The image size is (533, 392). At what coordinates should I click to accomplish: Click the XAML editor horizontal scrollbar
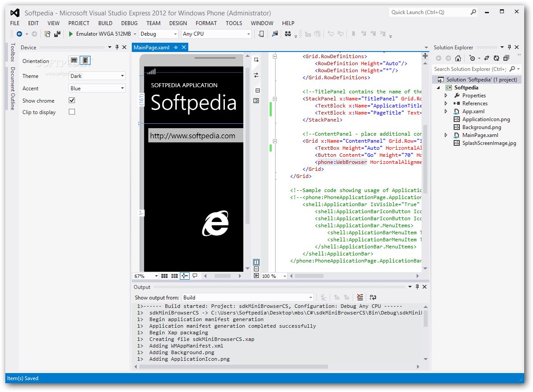pos(354,276)
